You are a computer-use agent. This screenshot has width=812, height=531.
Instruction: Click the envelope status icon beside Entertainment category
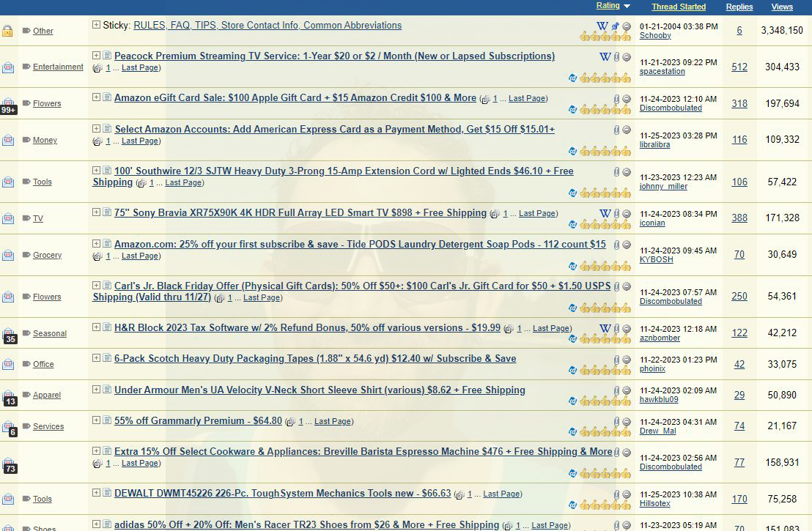(x=8, y=67)
